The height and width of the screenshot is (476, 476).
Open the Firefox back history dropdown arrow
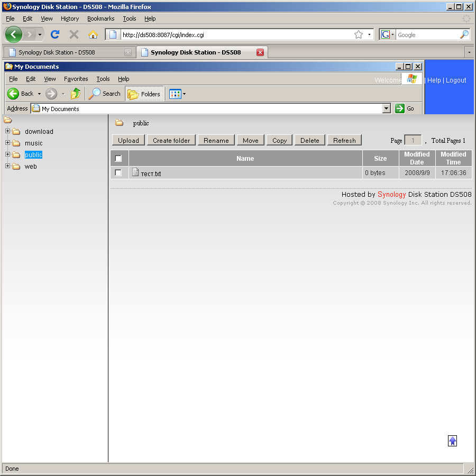40,34
